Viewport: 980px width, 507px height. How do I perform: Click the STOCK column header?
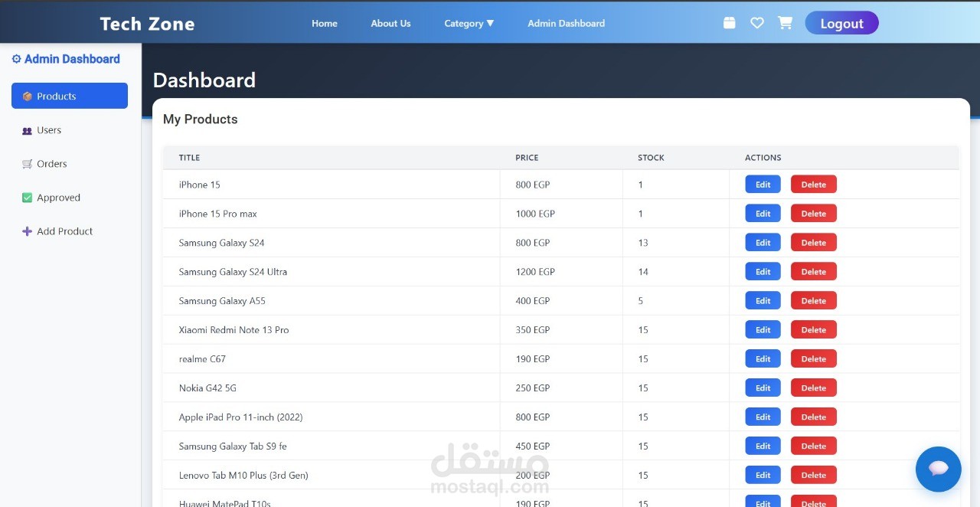click(651, 158)
